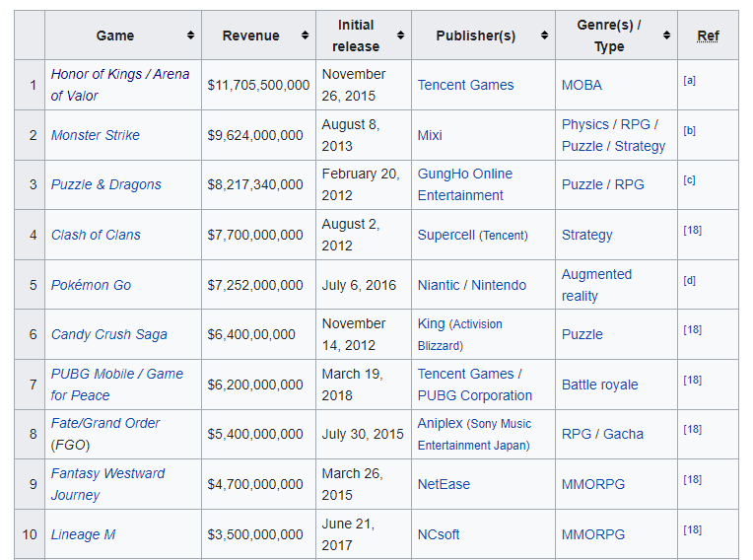Screen dimensions: 753x560
Task: Sort by Initial release column arrows
Action: click(x=400, y=35)
